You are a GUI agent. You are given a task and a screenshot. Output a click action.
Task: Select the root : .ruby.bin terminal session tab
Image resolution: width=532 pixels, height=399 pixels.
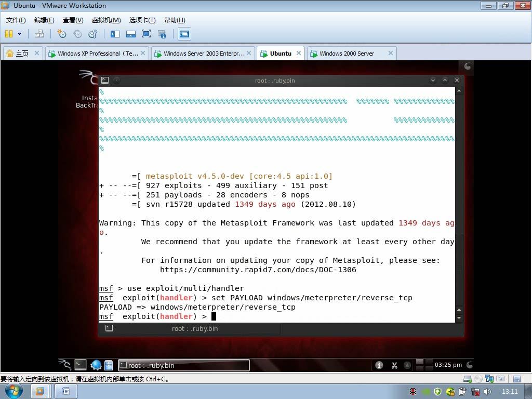pos(190,328)
